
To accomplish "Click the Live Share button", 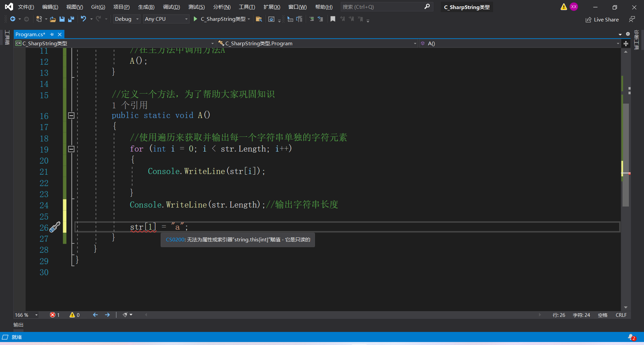I will pyautogui.click(x=602, y=19).
